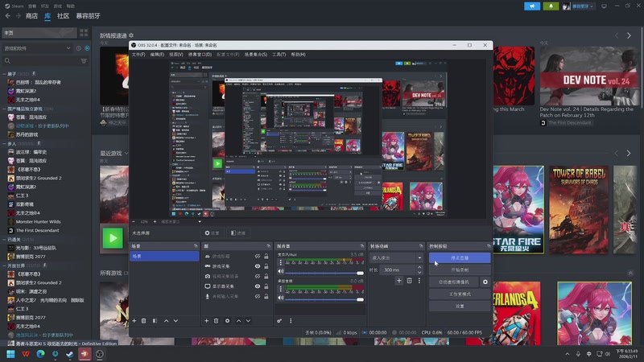Open virtual camera settings gear
Viewport: 644px width, 362px height.
click(x=485, y=282)
